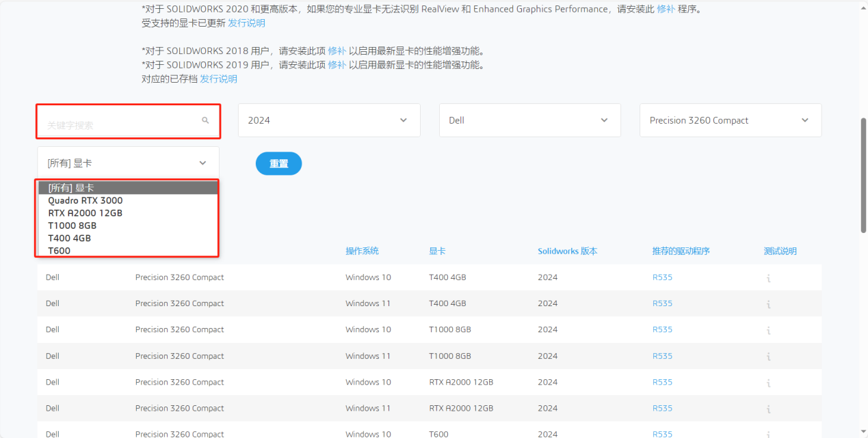Open test details icon for the T600 row

767,433
